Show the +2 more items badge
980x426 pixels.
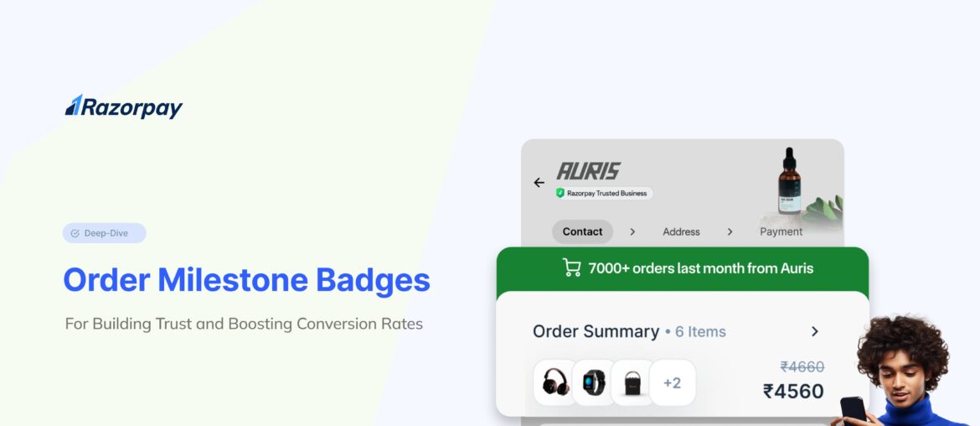[x=672, y=382]
